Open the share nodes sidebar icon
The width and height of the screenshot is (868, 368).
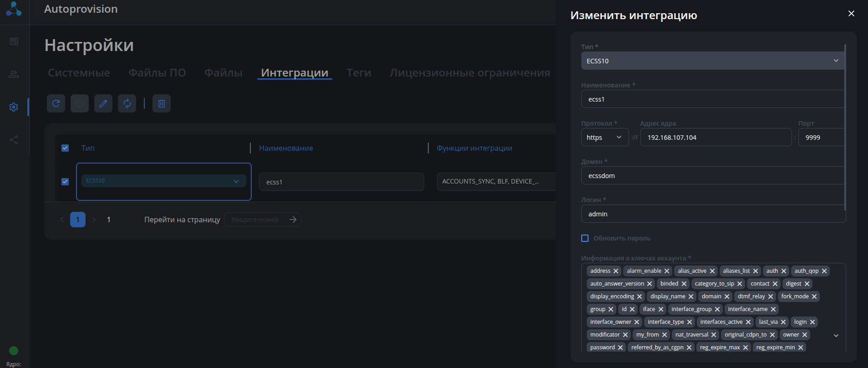[14, 140]
